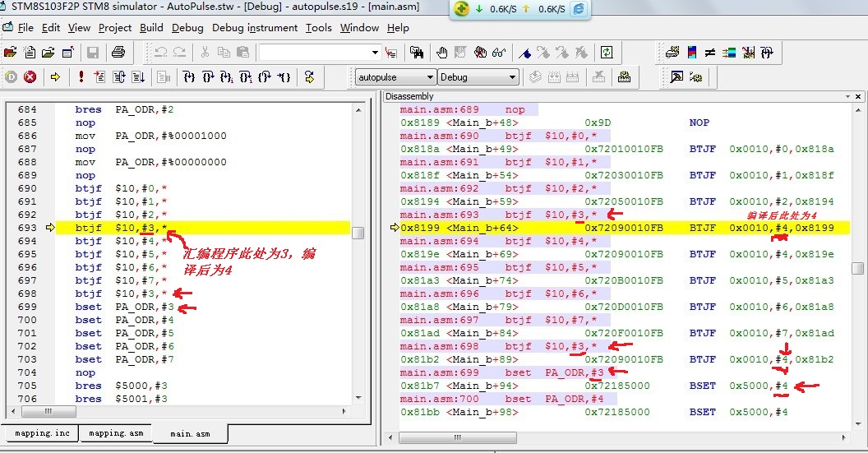Click source editor vertical scrollbar up arrow
The image size is (868, 453).
358,109
